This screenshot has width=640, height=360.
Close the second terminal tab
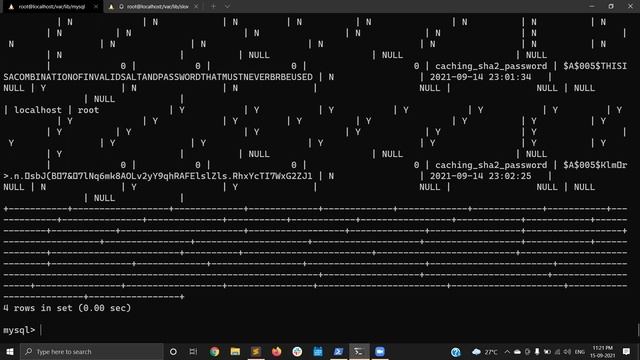[196, 7]
